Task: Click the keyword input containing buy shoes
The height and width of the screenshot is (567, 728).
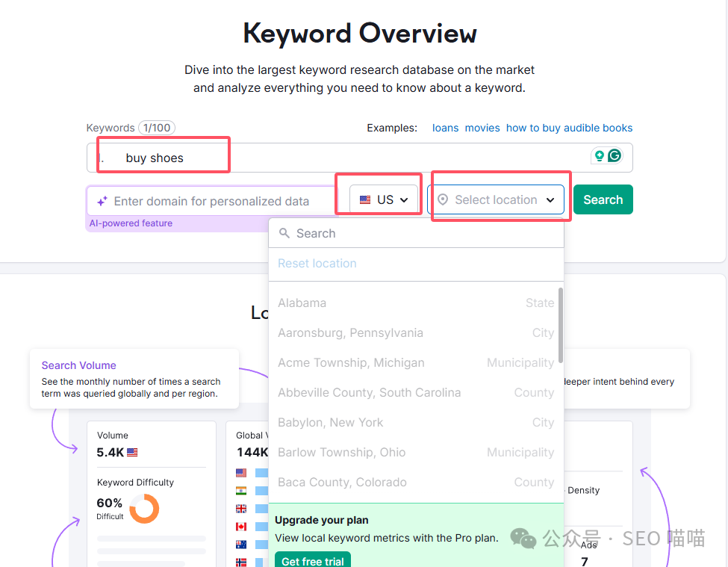Action: pos(359,158)
